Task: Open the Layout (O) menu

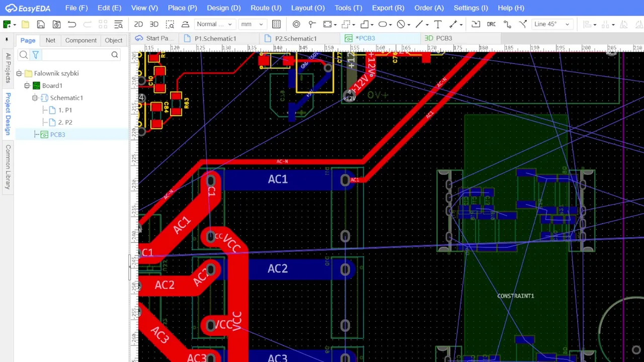Action: click(x=308, y=8)
